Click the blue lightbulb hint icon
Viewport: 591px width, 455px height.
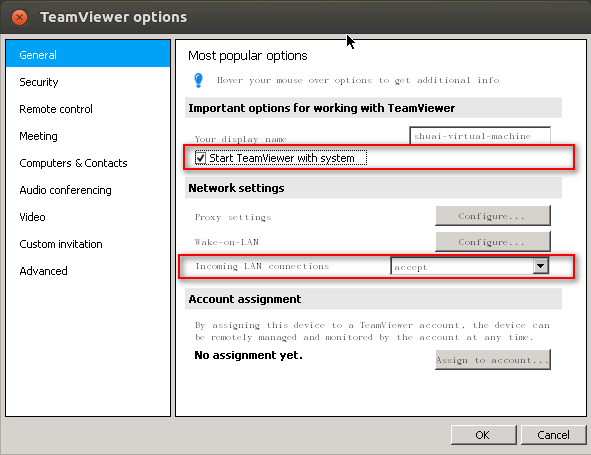pos(198,80)
